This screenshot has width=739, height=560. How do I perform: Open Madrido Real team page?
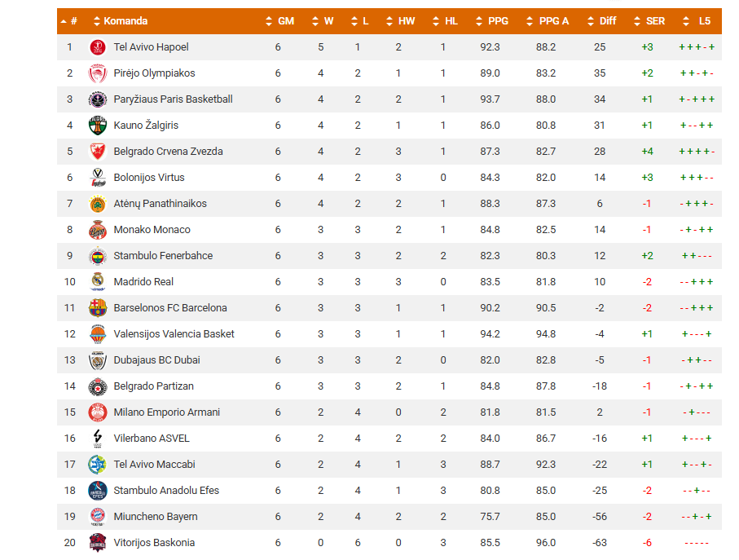[x=143, y=282]
